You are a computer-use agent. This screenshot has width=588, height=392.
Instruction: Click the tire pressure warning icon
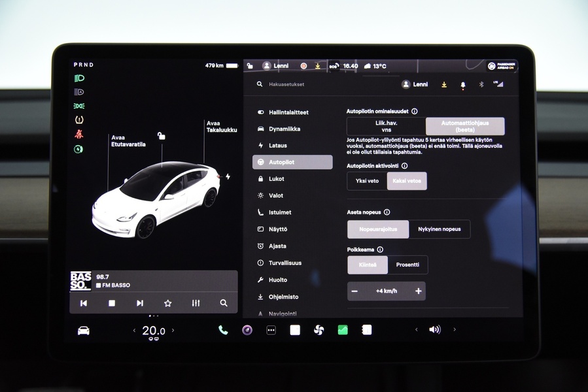click(x=79, y=119)
